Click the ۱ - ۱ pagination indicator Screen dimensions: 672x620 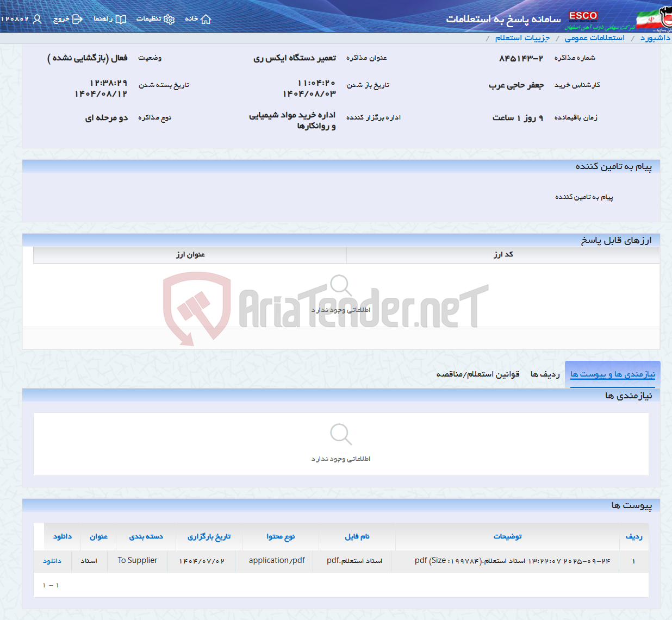click(49, 585)
